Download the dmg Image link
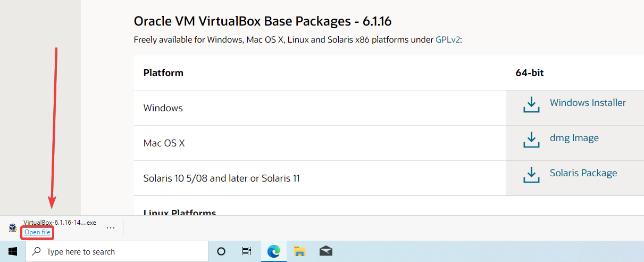This screenshot has width=644, height=262. click(x=574, y=138)
